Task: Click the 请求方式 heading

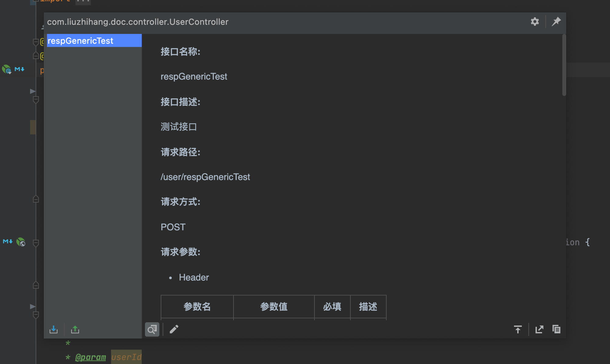Action: tap(180, 202)
